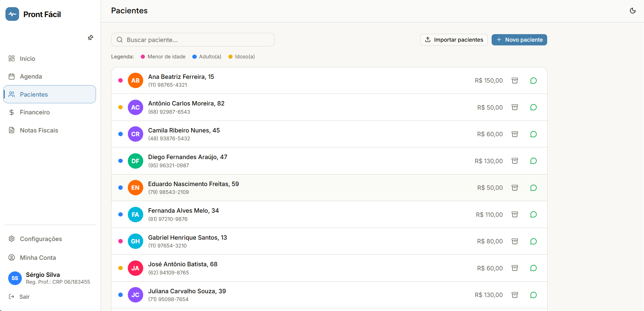Select Pacientes in the sidebar
The height and width of the screenshot is (311, 644).
coord(49,94)
